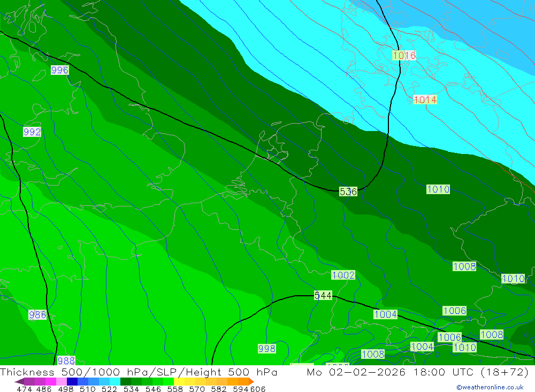535x392 pixels.
Task: Click legend value 594
Action: coord(240,389)
